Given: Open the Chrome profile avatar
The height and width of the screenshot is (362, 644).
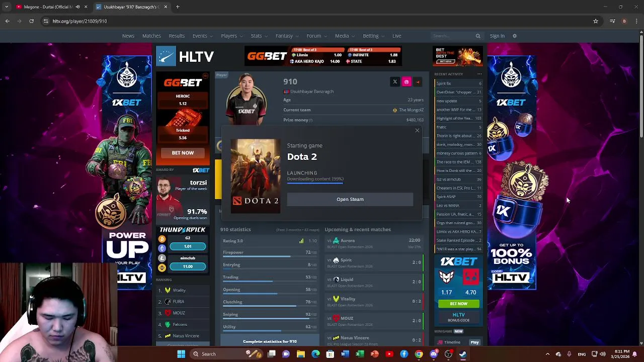Looking at the screenshot, I should point(624,21).
